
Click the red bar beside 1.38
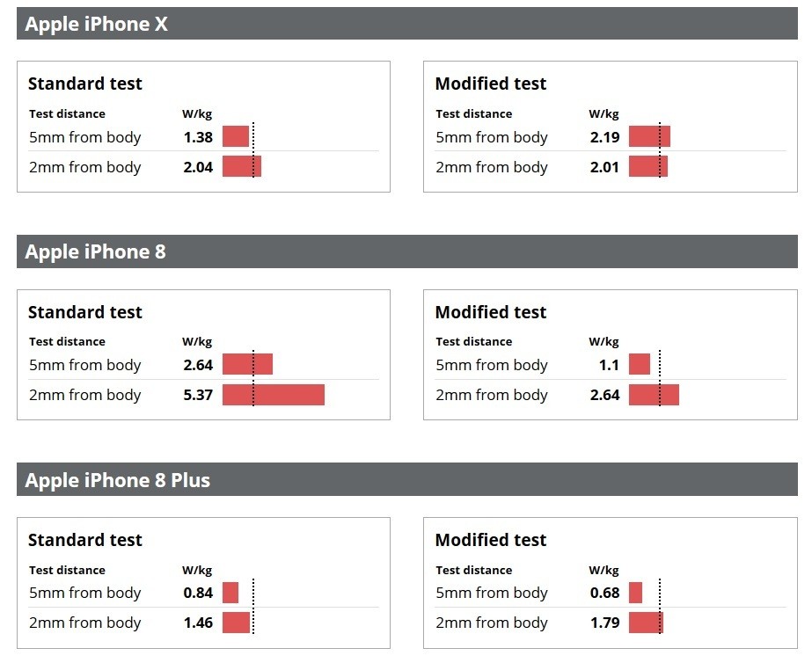click(235, 136)
